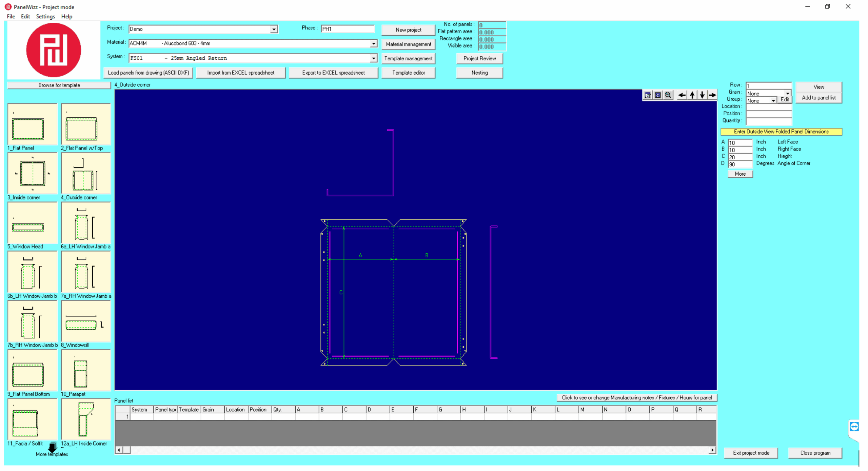868x471 pixels.
Task: Open the Settings menu
Action: coord(45,16)
